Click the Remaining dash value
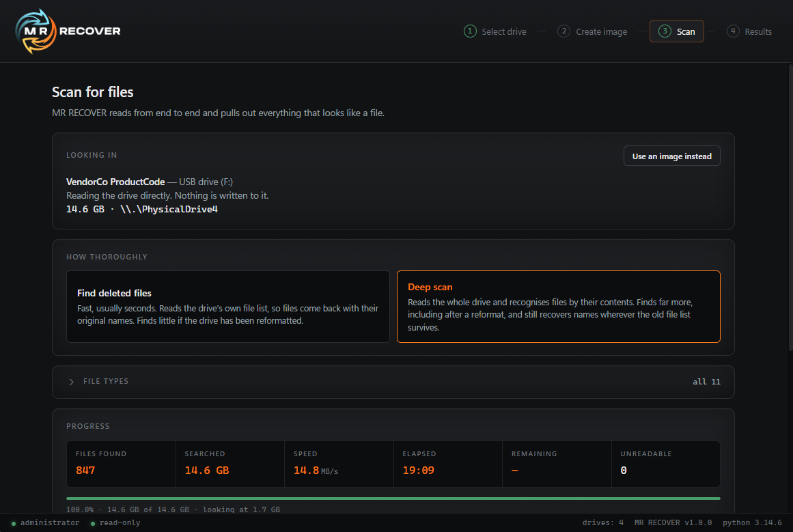 click(x=515, y=471)
